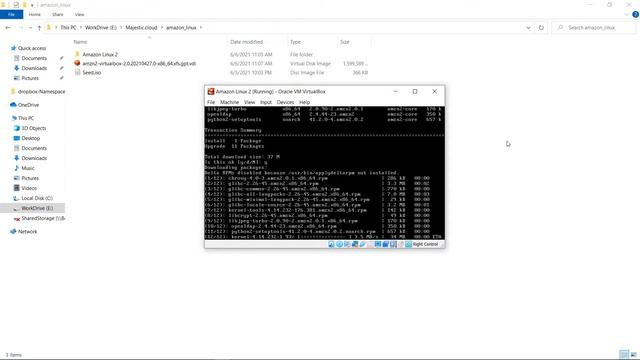Click This PC in address breadcrumb
Screen dimensions: 640x360
click(x=68, y=27)
